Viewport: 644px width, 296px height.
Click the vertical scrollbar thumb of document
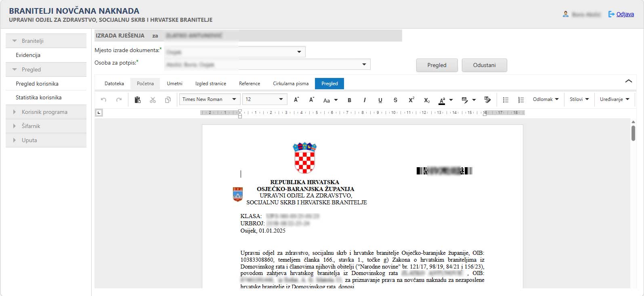coord(633,133)
